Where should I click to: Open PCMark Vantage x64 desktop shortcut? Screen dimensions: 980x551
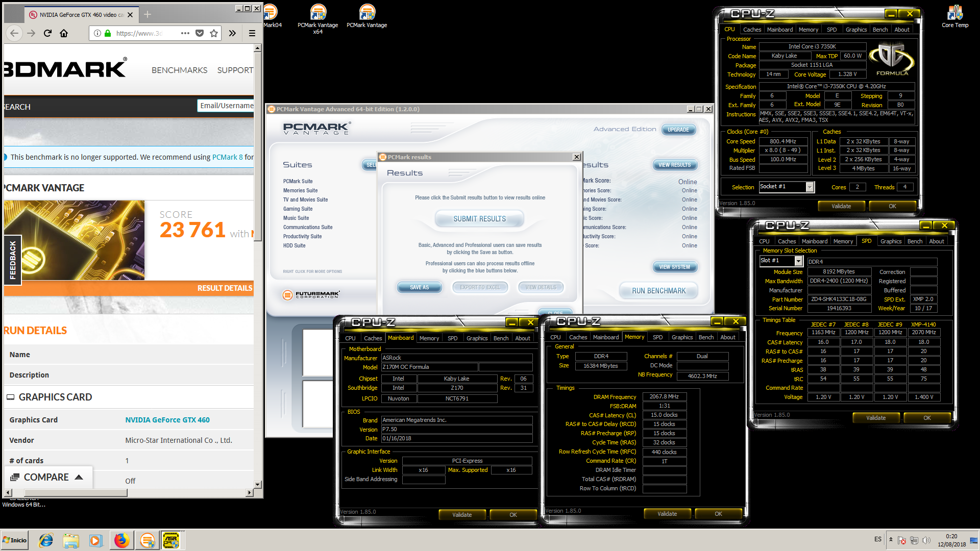(317, 19)
